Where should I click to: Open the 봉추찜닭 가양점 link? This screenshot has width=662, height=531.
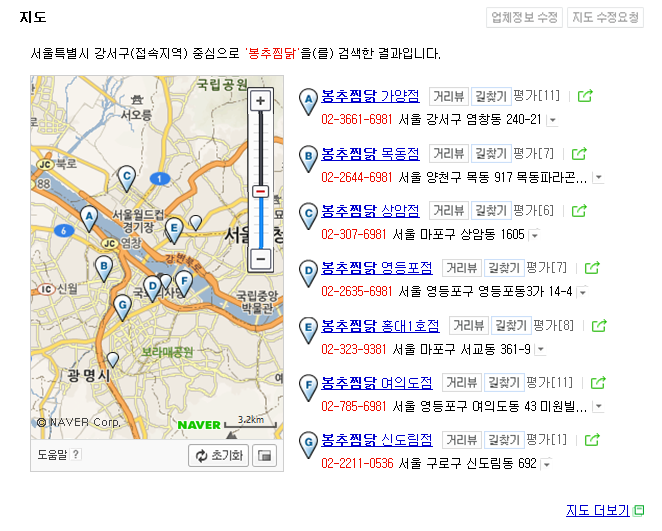[x=370, y=96]
